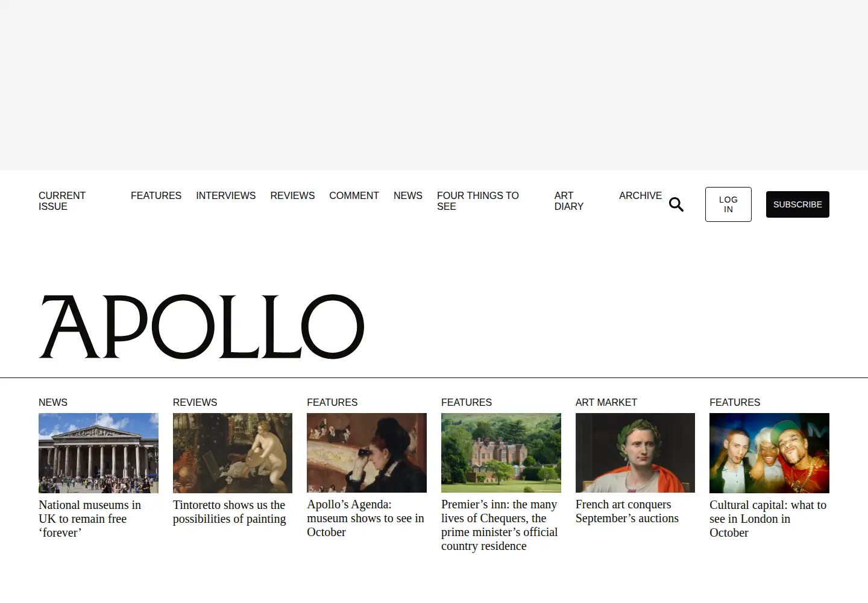The image size is (868, 603).
Task: Click Features label above Cultural capital story
Action: coord(735,402)
